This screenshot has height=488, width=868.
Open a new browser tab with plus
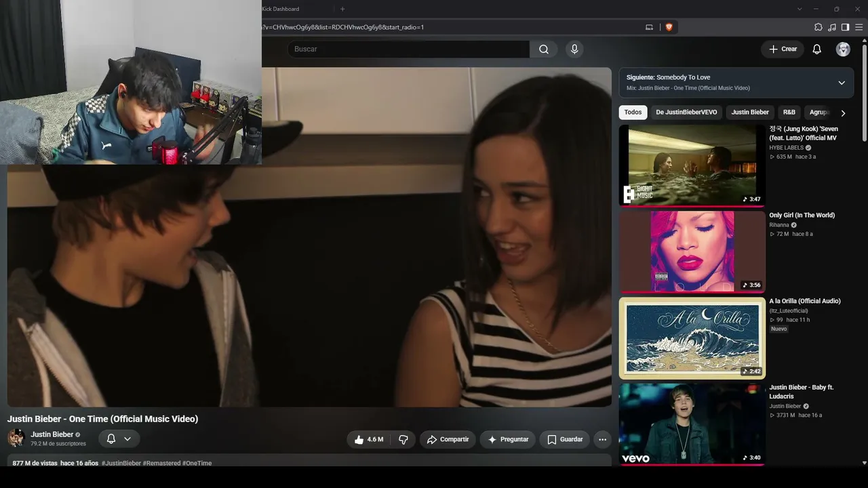(342, 9)
